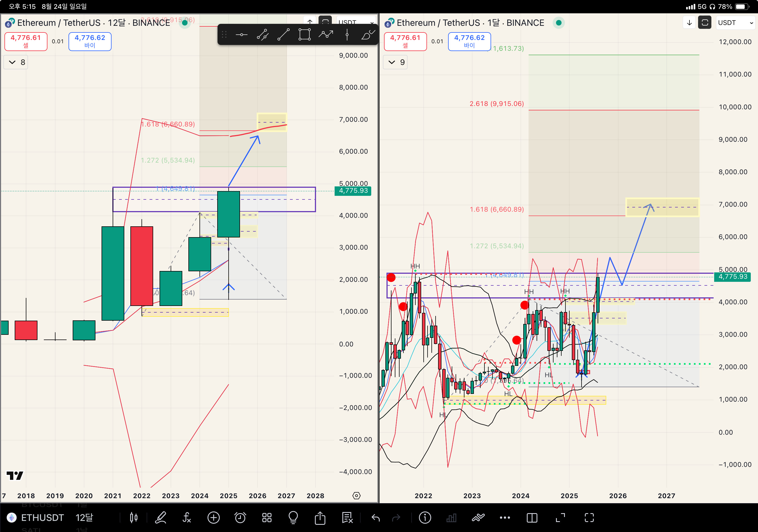The width and height of the screenshot is (758, 532).
Task: Open the share chart icon
Action: [320, 518]
